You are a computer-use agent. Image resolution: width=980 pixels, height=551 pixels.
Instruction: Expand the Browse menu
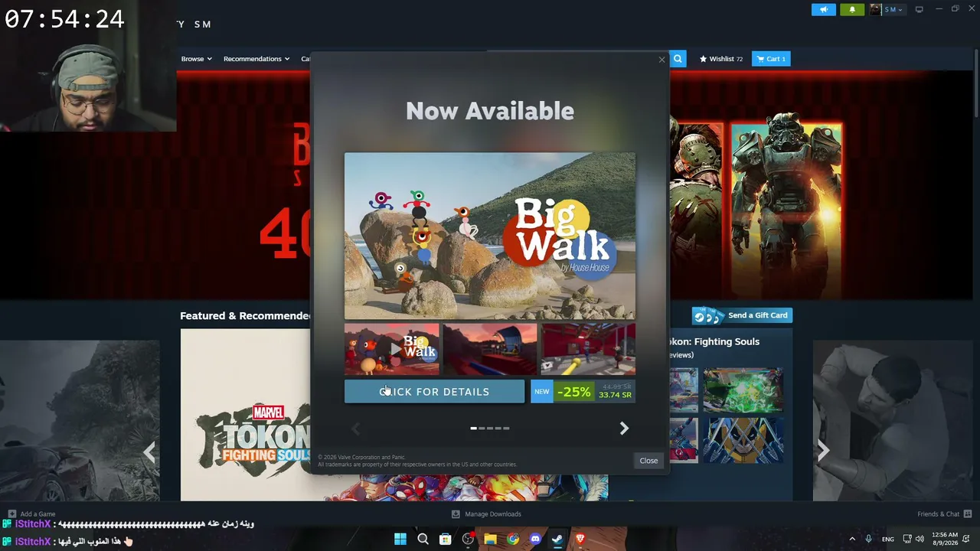click(x=197, y=59)
